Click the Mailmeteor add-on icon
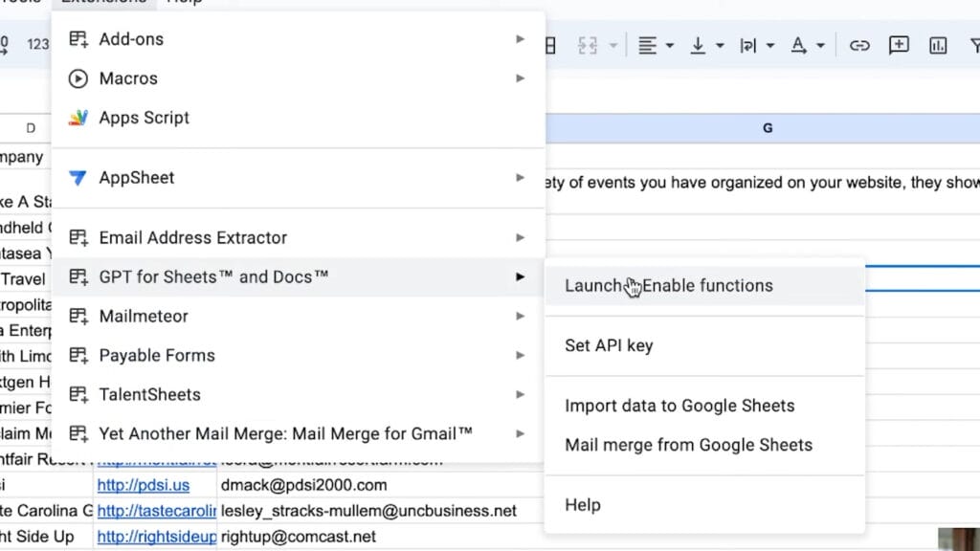This screenshot has height=551, width=980. pos(78,316)
